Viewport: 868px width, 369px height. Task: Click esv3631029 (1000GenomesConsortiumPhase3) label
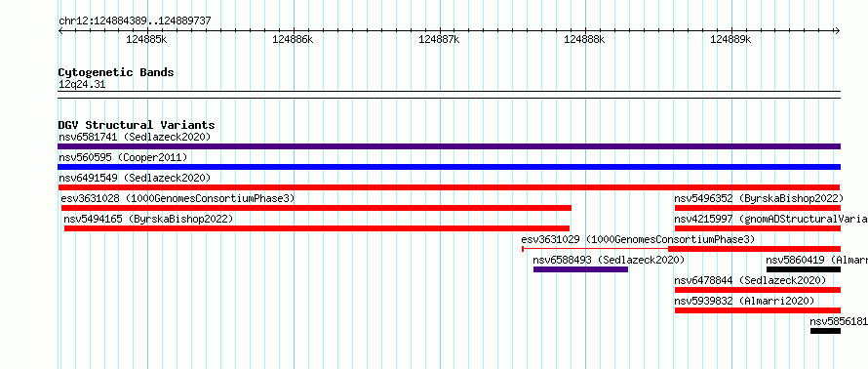coord(638,239)
